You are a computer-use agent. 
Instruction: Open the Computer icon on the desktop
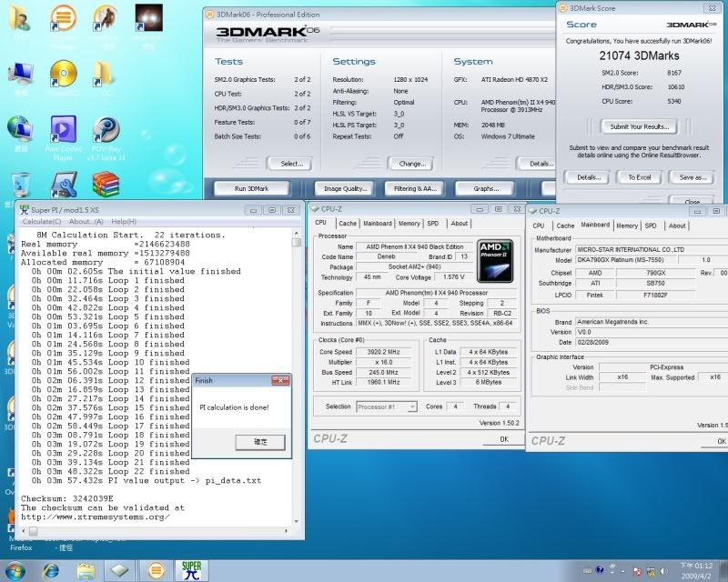point(20,75)
